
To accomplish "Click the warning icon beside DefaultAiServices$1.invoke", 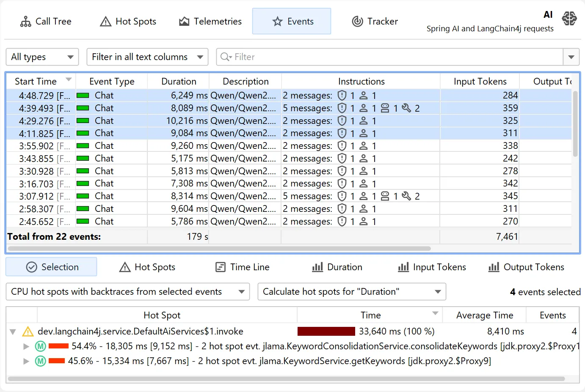I will point(28,332).
